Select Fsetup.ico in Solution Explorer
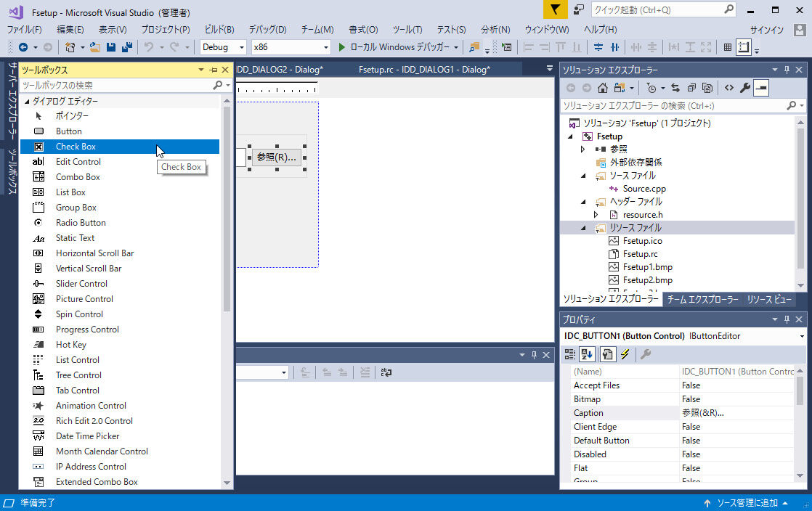 pyautogui.click(x=642, y=241)
